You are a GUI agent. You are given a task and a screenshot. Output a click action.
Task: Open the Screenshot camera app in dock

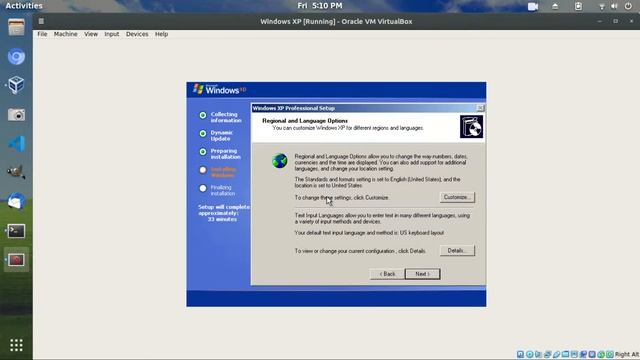click(16, 115)
